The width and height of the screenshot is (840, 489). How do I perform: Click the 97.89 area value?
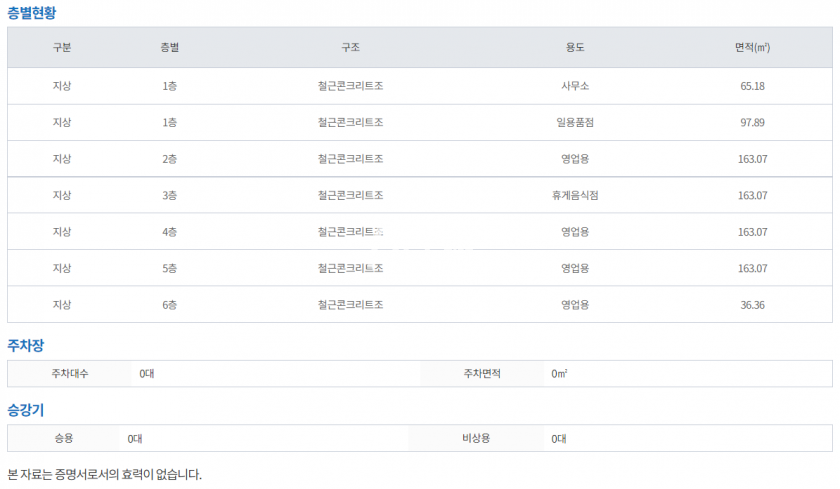[752, 122]
